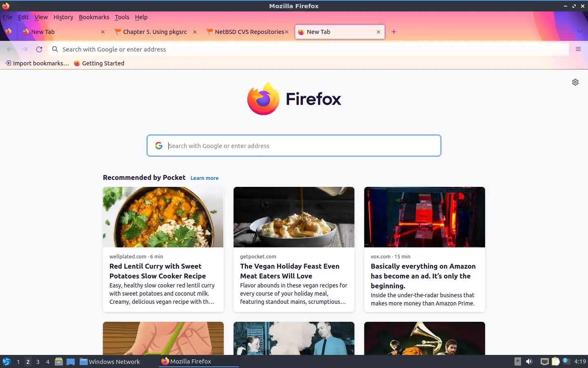This screenshot has width=588, height=368.
Task: Switch to workspace 4 in taskbar
Action: click(x=47, y=361)
